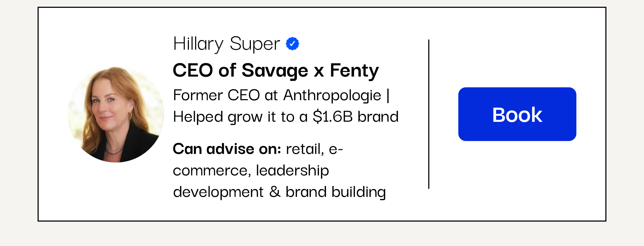
Task: Click the pipe separator after Anthropologie
Action: tap(388, 96)
